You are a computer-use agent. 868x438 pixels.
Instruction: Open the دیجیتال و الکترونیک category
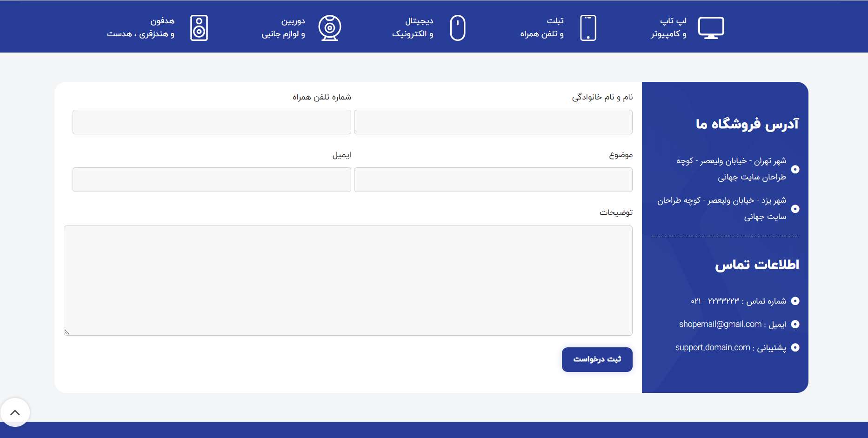[x=413, y=27]
